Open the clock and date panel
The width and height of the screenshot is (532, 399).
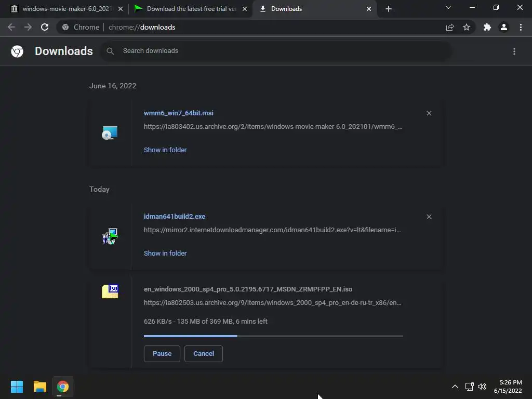pos(508,387)
